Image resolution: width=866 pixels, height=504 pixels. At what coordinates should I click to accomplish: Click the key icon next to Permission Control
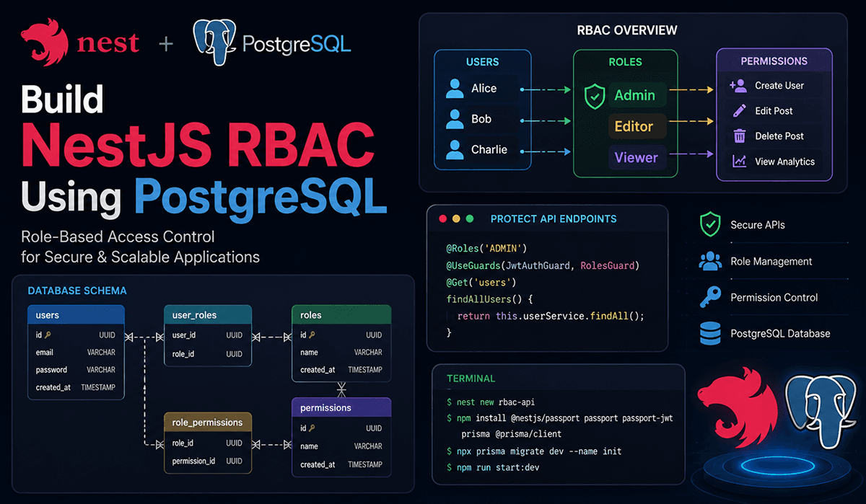click(x=710, y=297)
